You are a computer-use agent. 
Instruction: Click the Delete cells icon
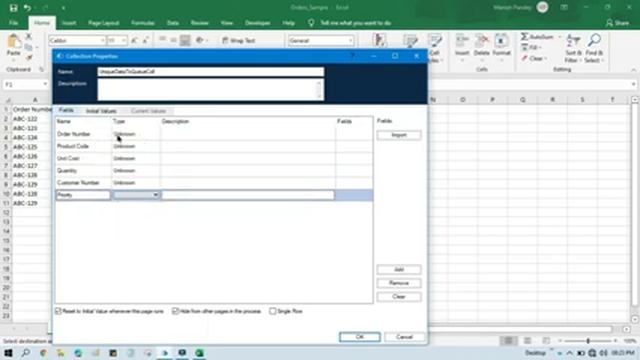click(x=482, y=41)
